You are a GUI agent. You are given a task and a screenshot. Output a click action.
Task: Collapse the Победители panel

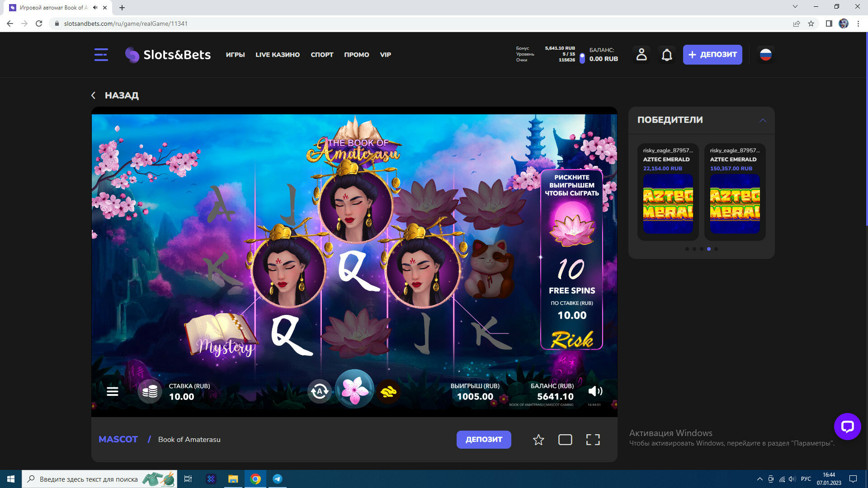pos(763,120)
